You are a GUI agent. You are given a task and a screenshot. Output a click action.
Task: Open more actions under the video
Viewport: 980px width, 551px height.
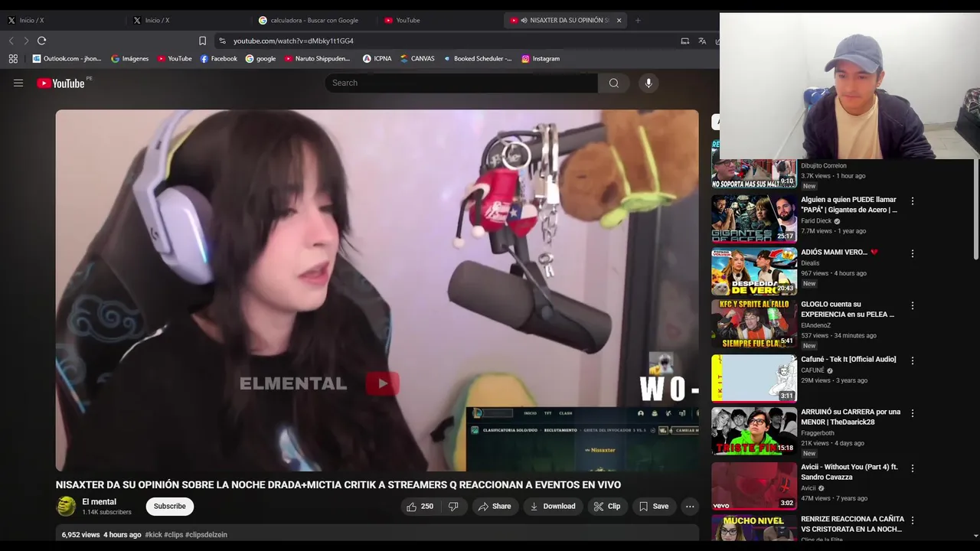click(x=690, y=507)
